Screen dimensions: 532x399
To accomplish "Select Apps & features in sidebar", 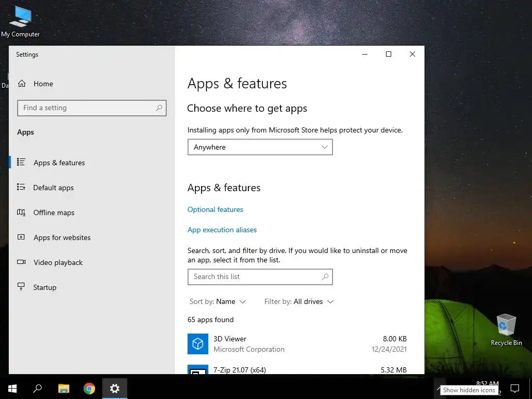I will click(x=59, y=163).
